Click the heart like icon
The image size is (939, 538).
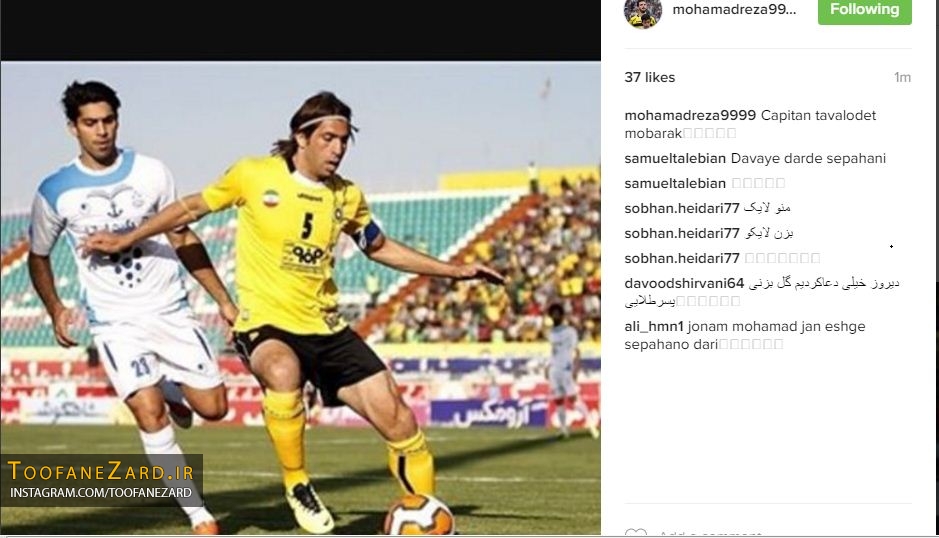click(x=635, y=533)
